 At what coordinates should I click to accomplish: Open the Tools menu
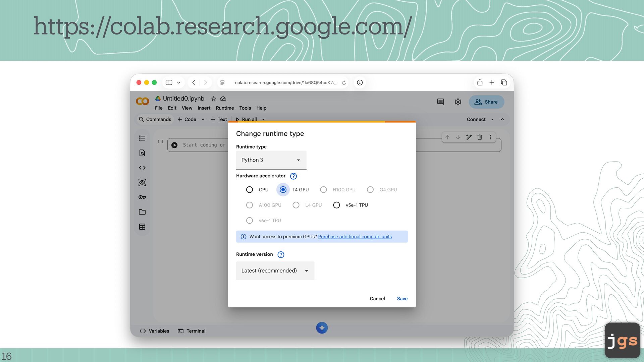[245, 108]
